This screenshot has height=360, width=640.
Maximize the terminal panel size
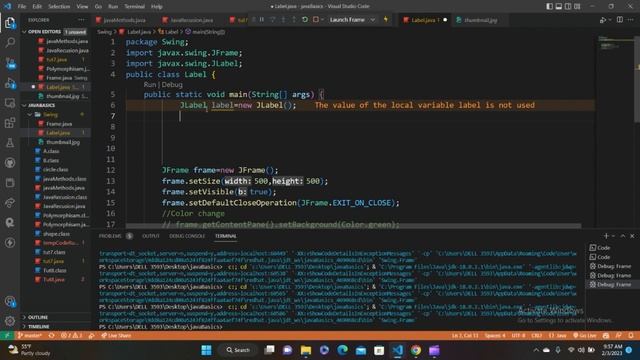(623, 236)
